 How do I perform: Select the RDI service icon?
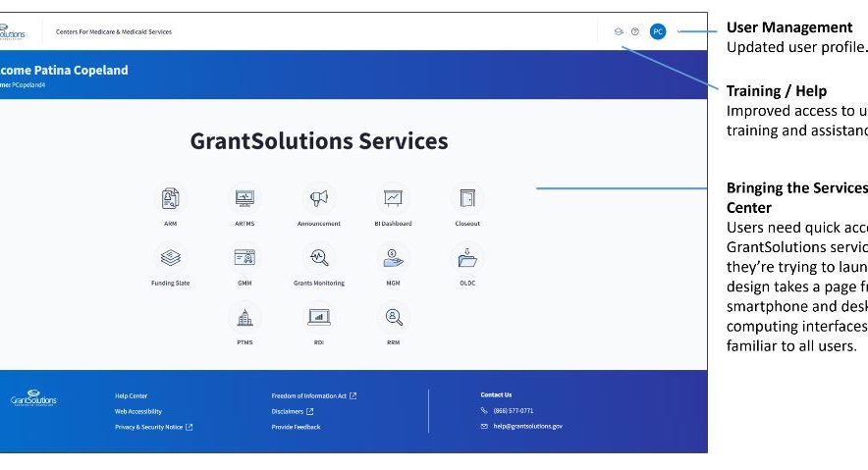pos(319,317)
